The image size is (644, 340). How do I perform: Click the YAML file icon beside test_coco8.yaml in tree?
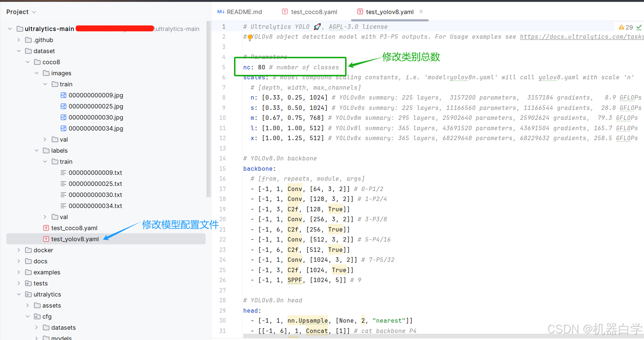tap(46, 228)
